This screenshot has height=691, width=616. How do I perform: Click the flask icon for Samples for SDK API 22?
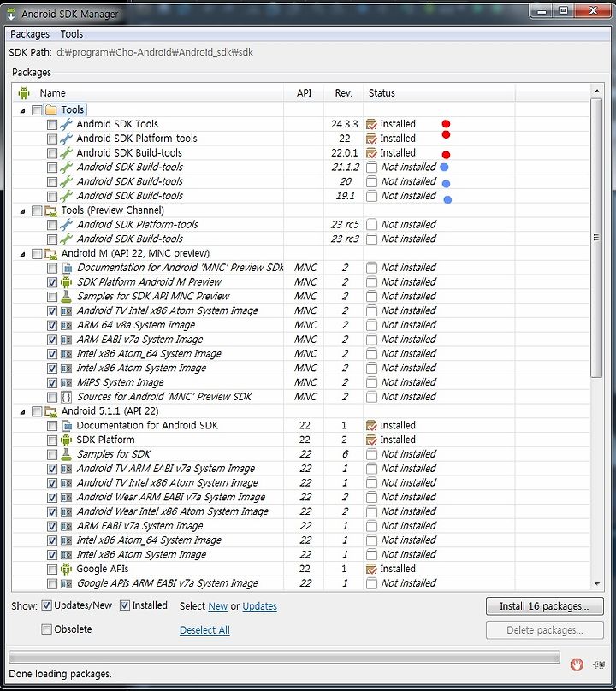point(66,454)
